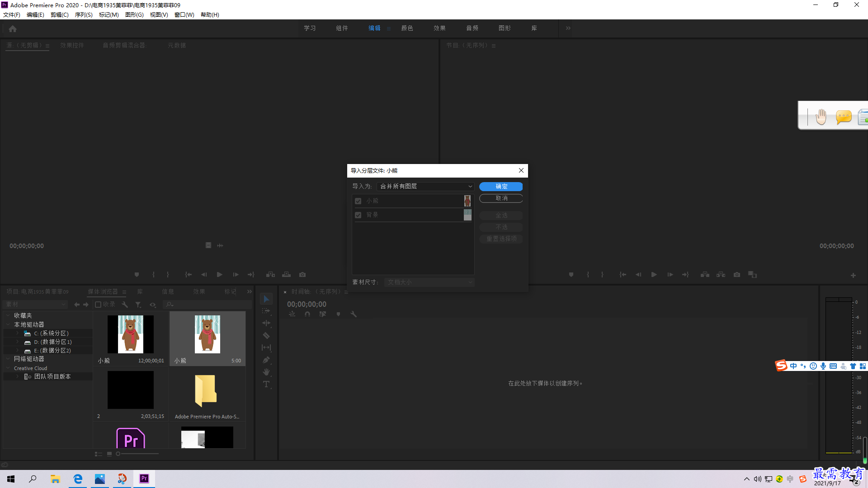Click source monitor export frame camera
Image resolution: width=868 pixels, height=488 pixels.
point(302,274)
